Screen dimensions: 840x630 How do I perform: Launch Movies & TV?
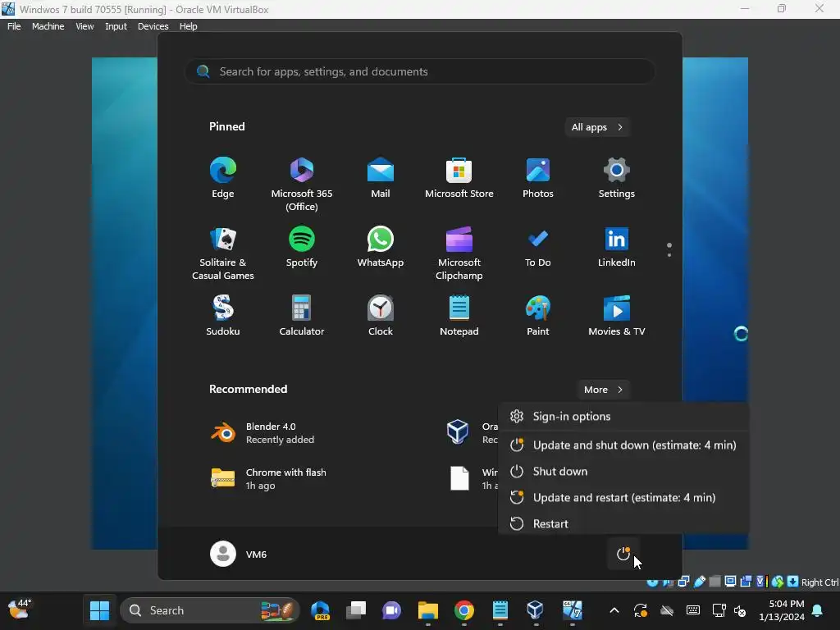pyautogui.click(x=617, y=316)
